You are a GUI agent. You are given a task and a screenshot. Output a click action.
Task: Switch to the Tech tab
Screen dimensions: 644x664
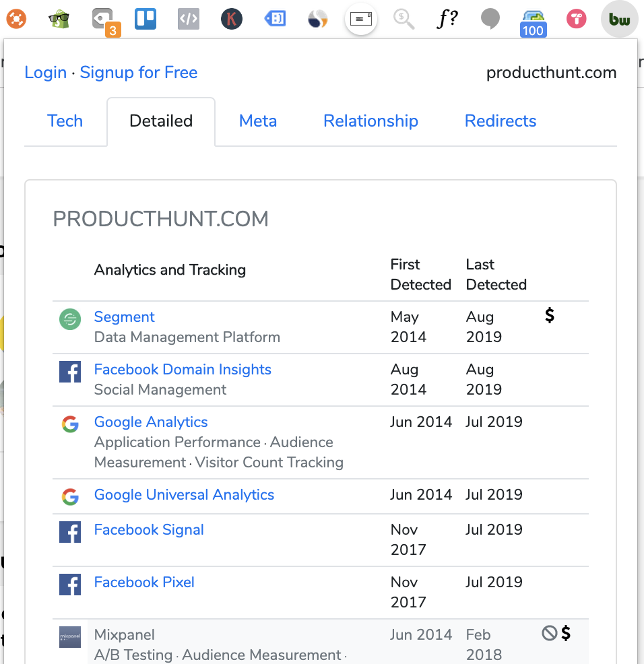65,121
